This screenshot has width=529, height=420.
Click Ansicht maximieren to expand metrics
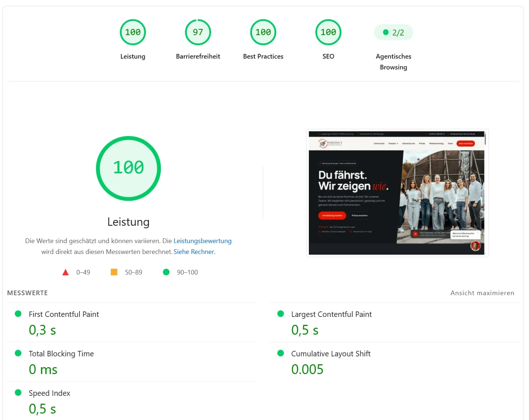point(482,293)
